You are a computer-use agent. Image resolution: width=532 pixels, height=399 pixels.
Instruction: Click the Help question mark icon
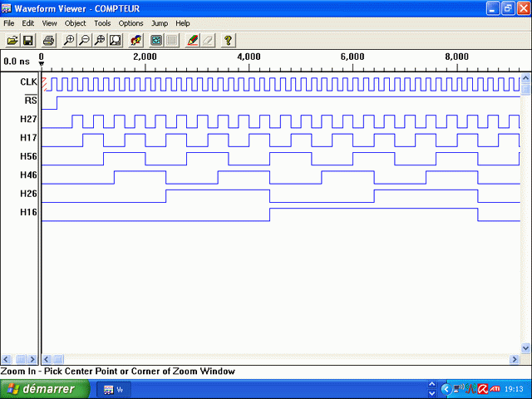(x=228, y=40)
